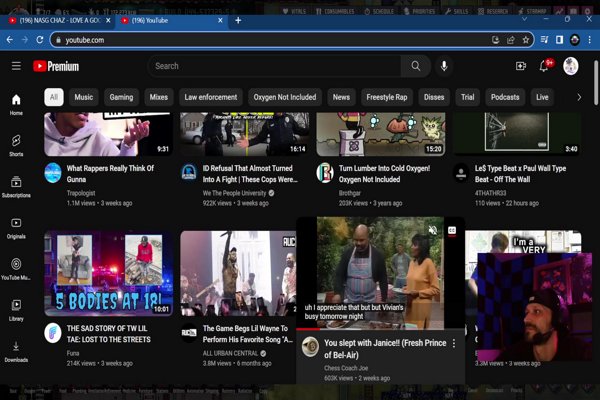Image resolution: width=600 pixels, height=400 pixels.
Task: Select the Podcasts filter chip
Action: (x=505, y=97)
